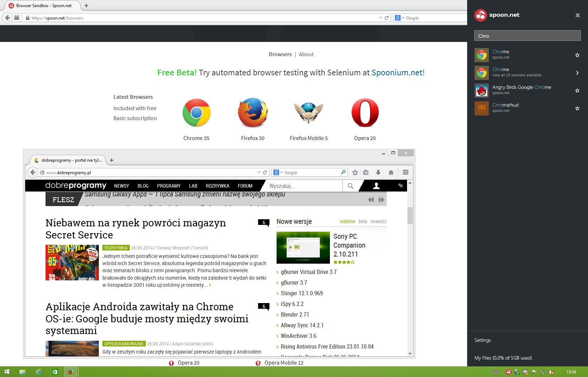Launch the Opera 20 browser icon
The height and width of the screenshot is (377, 588).
(365, 113)
